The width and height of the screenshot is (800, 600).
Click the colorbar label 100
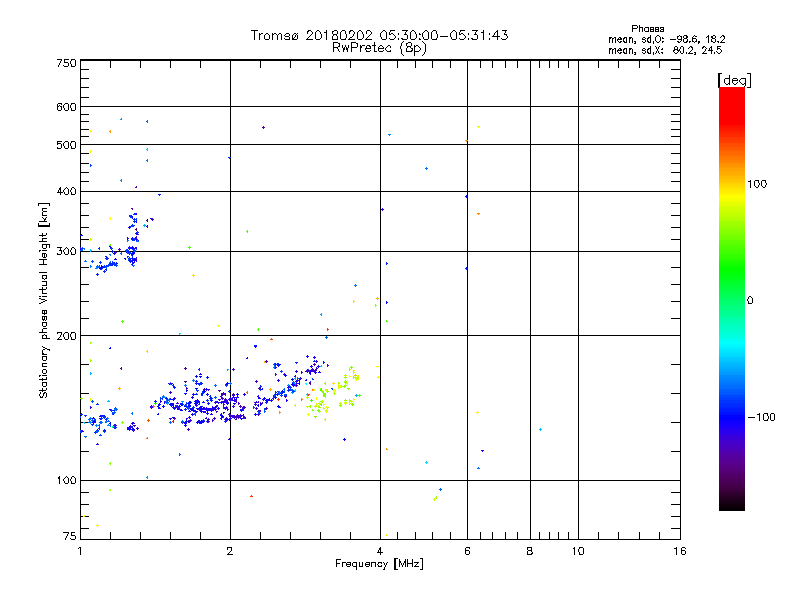[x=757, y=184]
